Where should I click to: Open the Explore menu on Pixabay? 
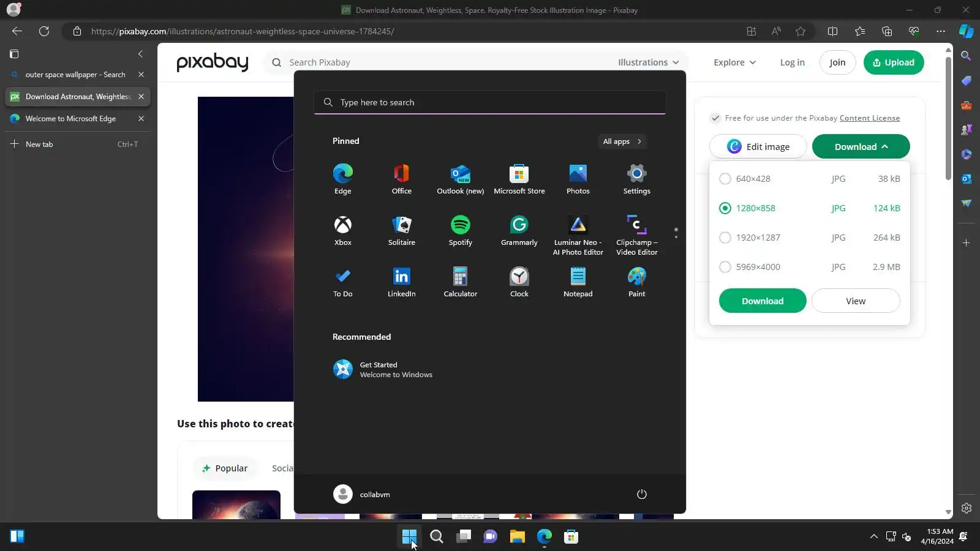coord(734,62)
